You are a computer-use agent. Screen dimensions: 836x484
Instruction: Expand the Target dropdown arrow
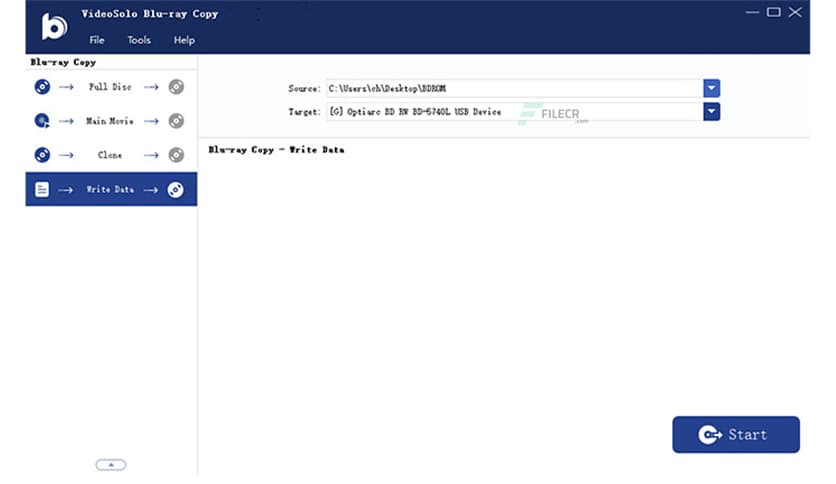tap(711, 112)
